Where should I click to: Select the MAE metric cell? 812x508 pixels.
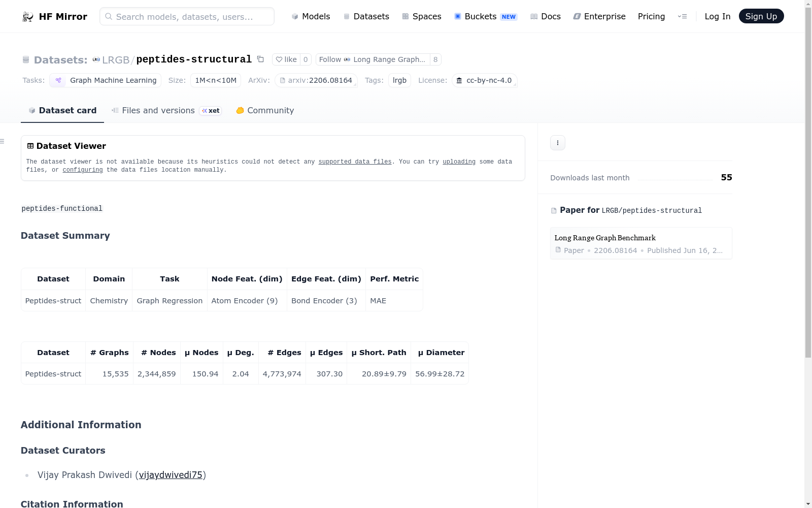pyautogui.click(x=394, y=301)
